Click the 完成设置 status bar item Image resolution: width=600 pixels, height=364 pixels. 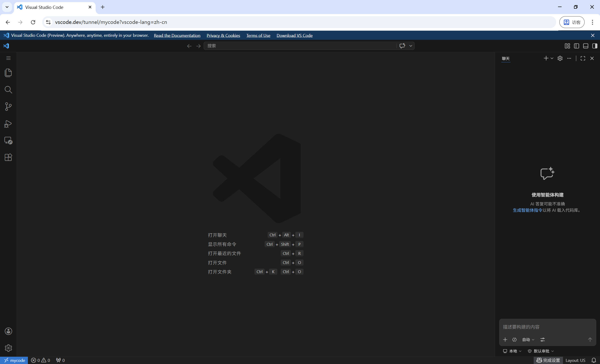548,360
